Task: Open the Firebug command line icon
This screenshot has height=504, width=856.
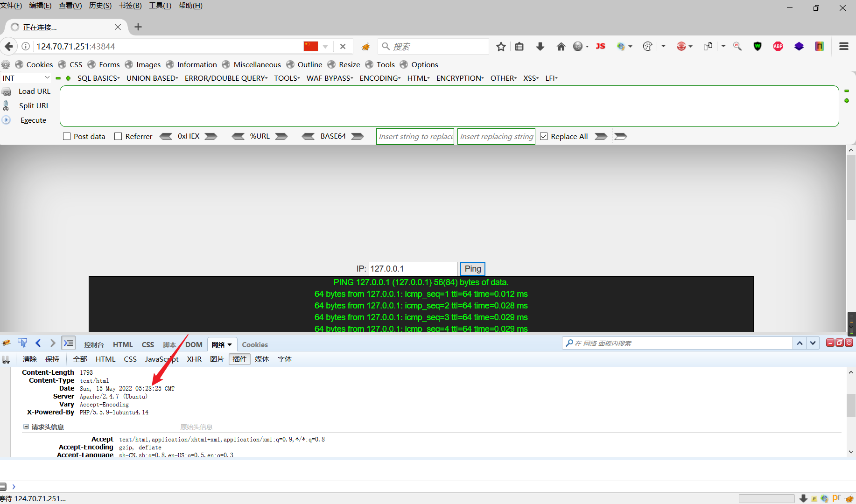Action: [x=68, y=343]
